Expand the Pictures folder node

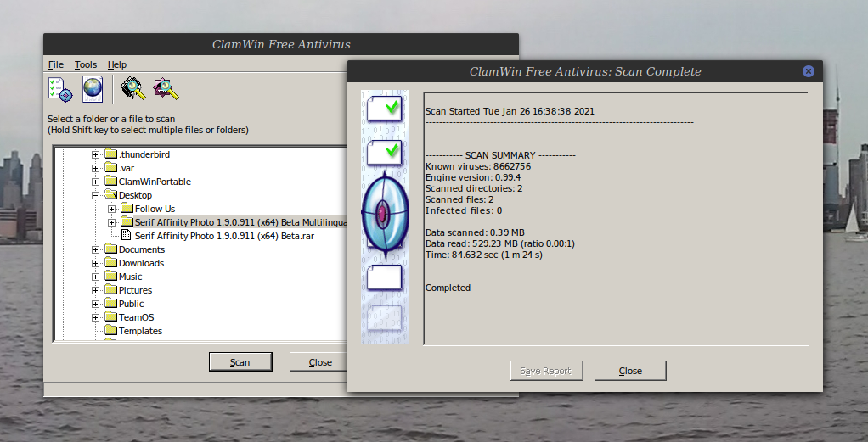[x=95, y=290]
